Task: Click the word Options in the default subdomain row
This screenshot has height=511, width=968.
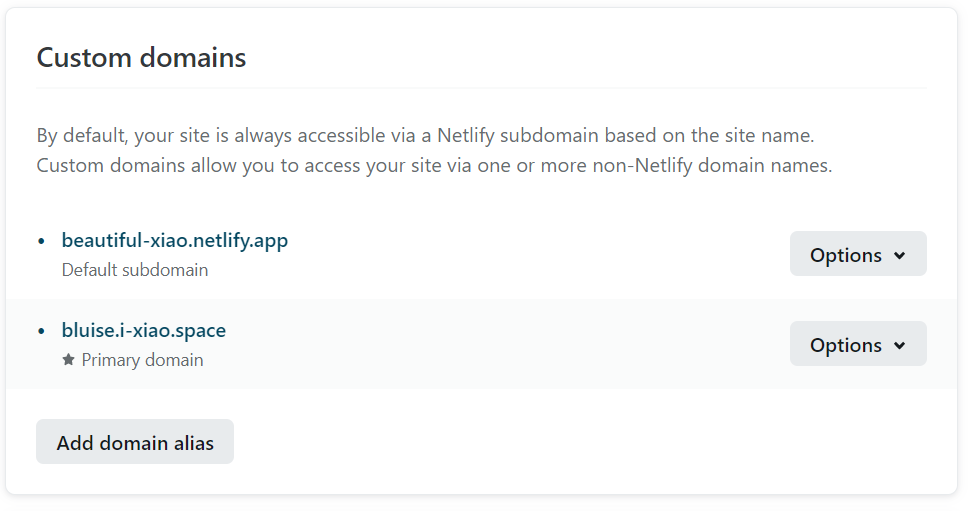Action: click(x=845, y=255)
